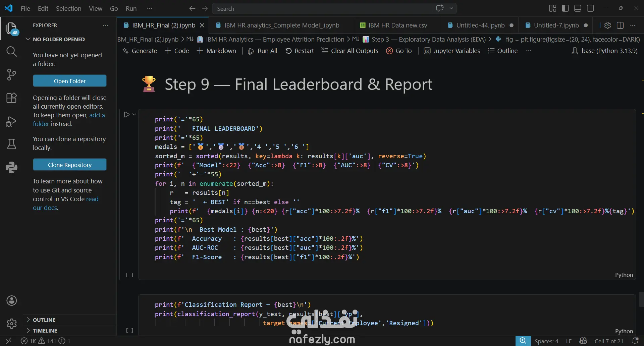Open the View menu
Viewport: 644px width, 346px height.
pos(96,8)
